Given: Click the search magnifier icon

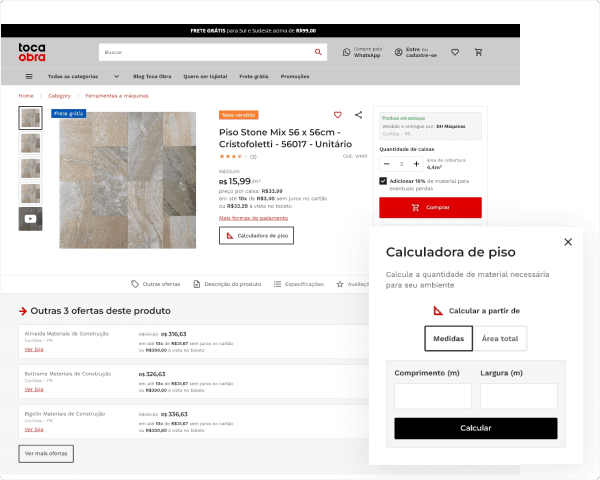Looking at the screenshot, I should tap(318, 52).
